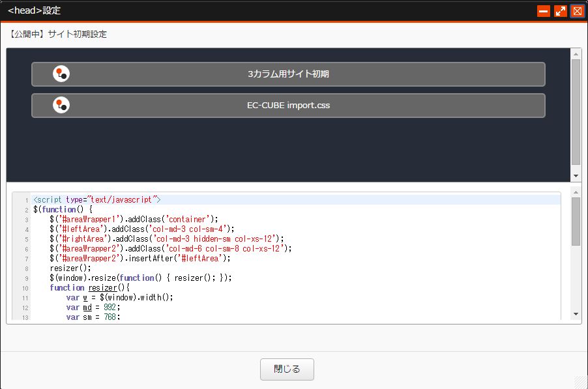Click the upper list scrollbar thumb

tap(576, 111)
